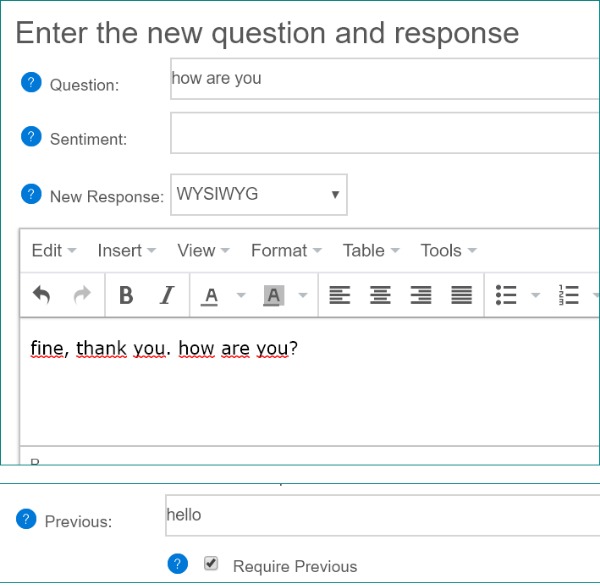Click the Undo arrow icon
This screenshot has width=600, height=586.
click(x=41, y=295)
